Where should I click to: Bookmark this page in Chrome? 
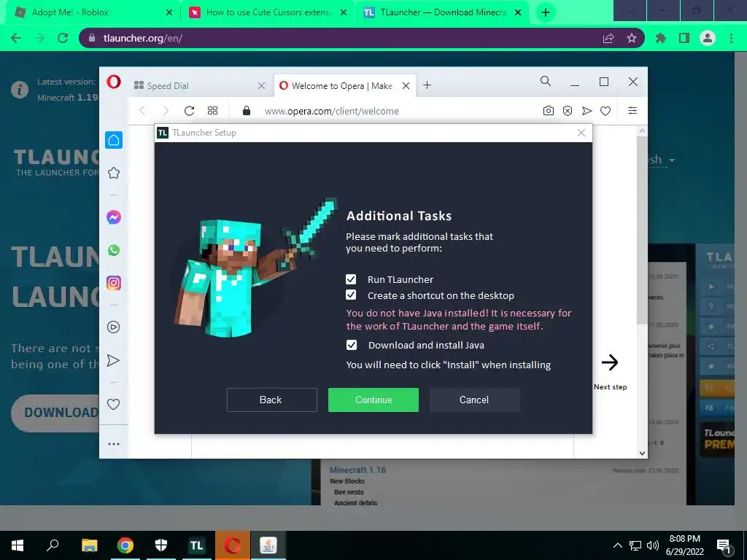pos(632,38)
